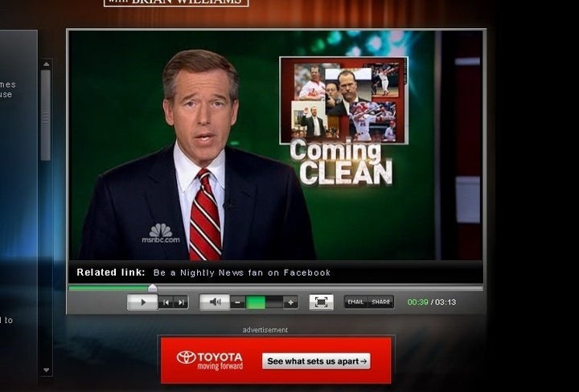Click the playlist scrollbar up arrow
The image size is (579, 392).
coord(46,63)
